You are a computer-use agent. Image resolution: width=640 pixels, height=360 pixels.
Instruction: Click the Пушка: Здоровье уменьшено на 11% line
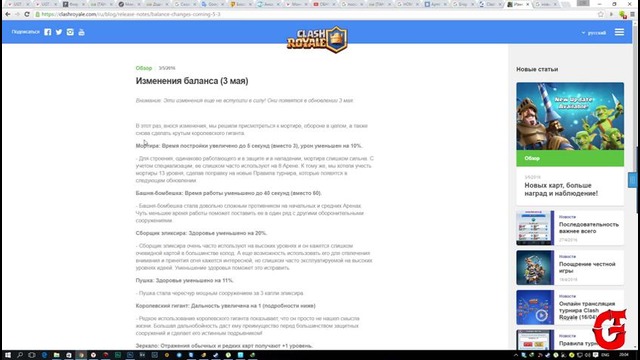pos(184,280)
